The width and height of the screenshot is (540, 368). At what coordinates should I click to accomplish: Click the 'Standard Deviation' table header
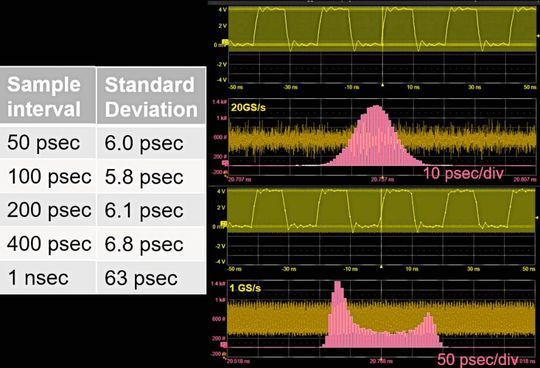coord(151,95)
